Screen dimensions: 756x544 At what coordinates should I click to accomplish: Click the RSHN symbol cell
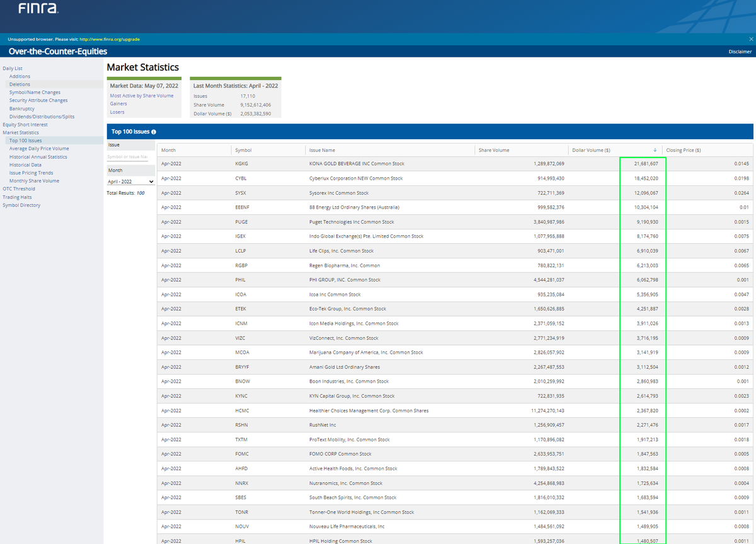click(241, 425)
